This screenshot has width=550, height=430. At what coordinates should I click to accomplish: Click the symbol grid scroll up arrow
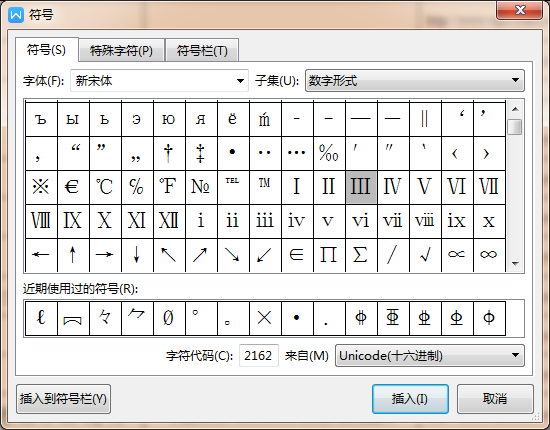[x=515, y=109]
